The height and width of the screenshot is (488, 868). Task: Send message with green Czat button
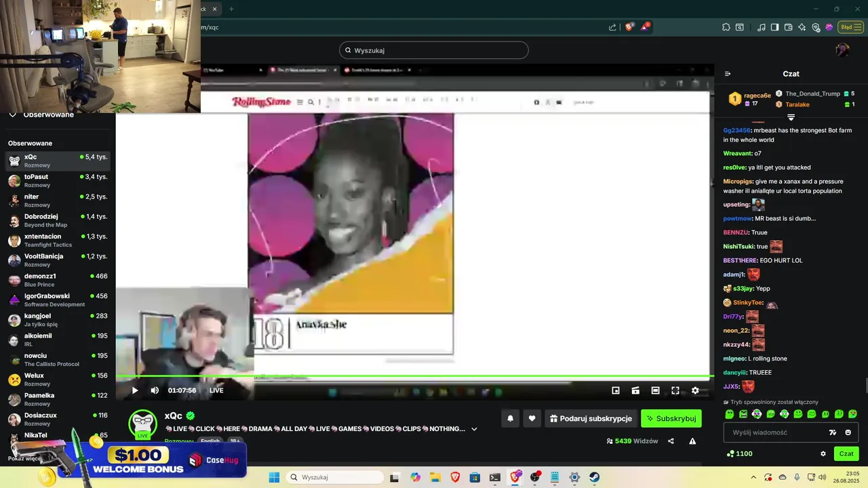pyautogui.click(x=846, y=454)
